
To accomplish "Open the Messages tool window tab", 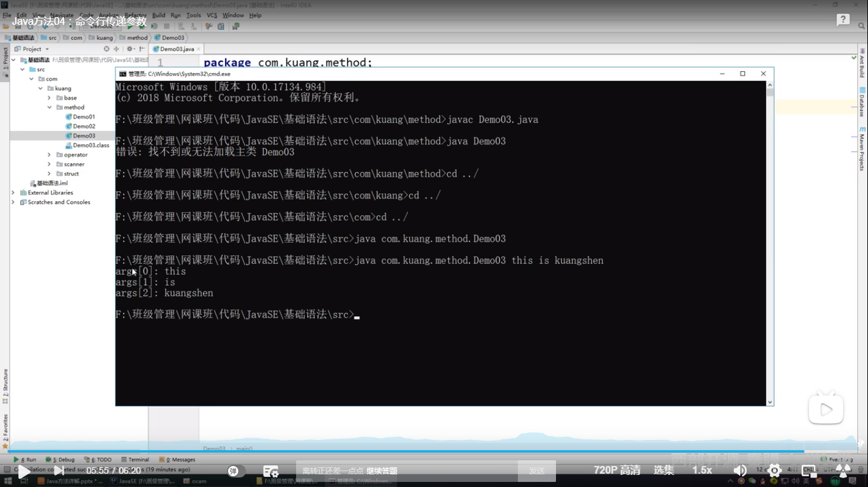I will 177,460.
